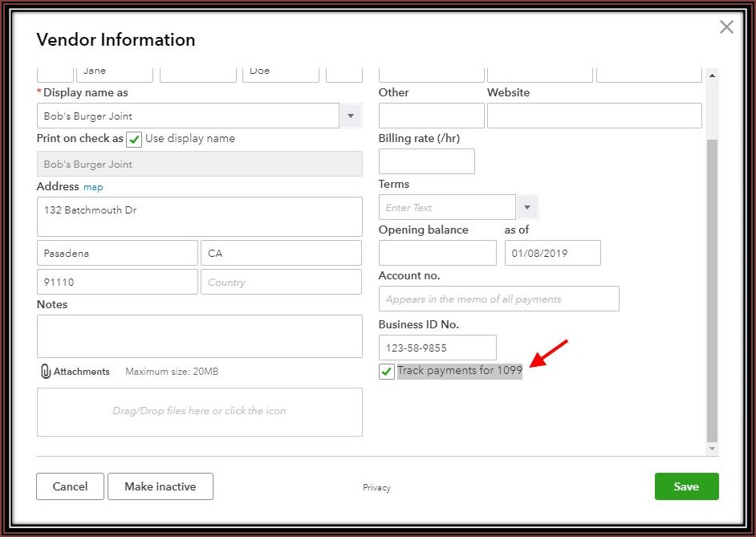Expand the Display name as dropdown
The image size is (756, 537).
[x=351, y=116]
